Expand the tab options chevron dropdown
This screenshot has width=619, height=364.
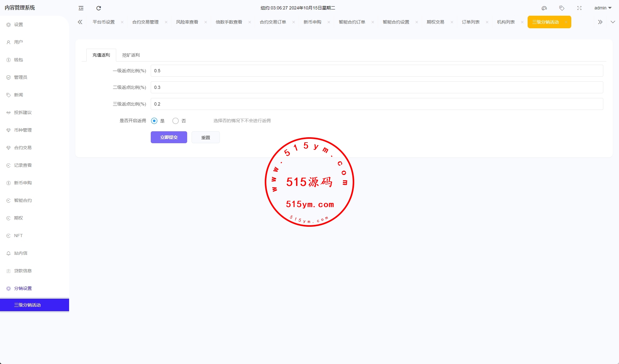pyautogui.click(x=613, y=22)
